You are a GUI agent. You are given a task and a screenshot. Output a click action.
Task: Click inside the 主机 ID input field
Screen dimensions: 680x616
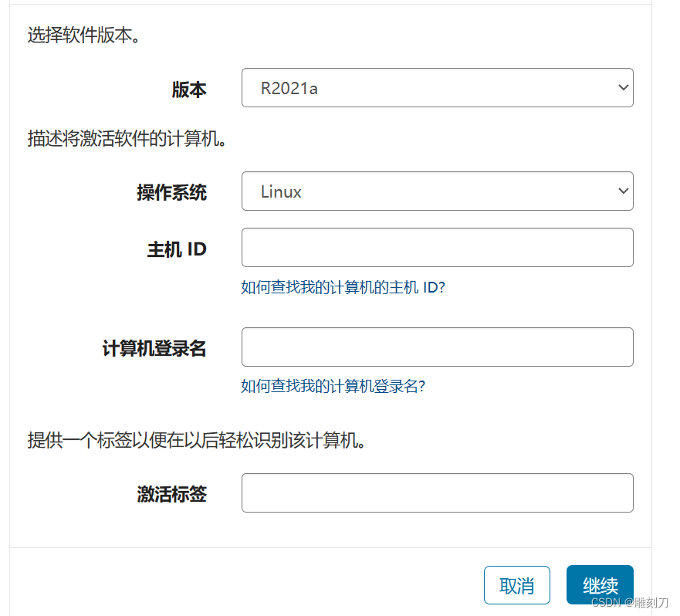436,247
